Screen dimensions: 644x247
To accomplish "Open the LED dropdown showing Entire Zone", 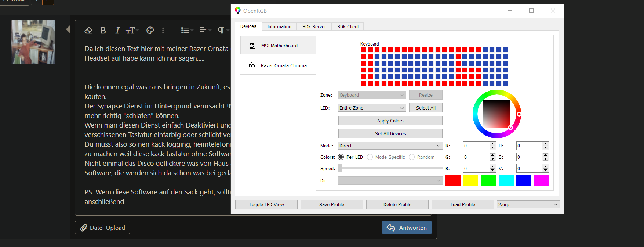I will coord(372,108).
